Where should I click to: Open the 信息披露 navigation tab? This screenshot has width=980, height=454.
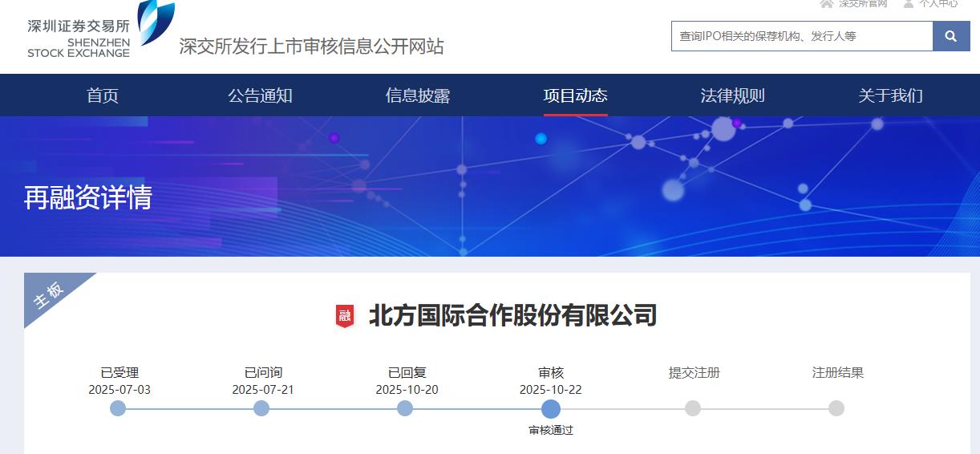[x=418, y=95]
